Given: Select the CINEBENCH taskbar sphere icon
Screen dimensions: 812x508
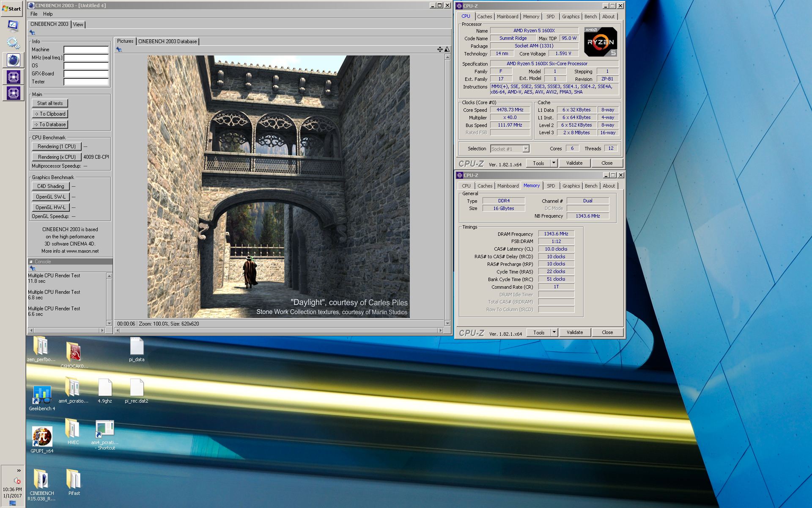Looking at the screenshot, I should pos(13,60).
